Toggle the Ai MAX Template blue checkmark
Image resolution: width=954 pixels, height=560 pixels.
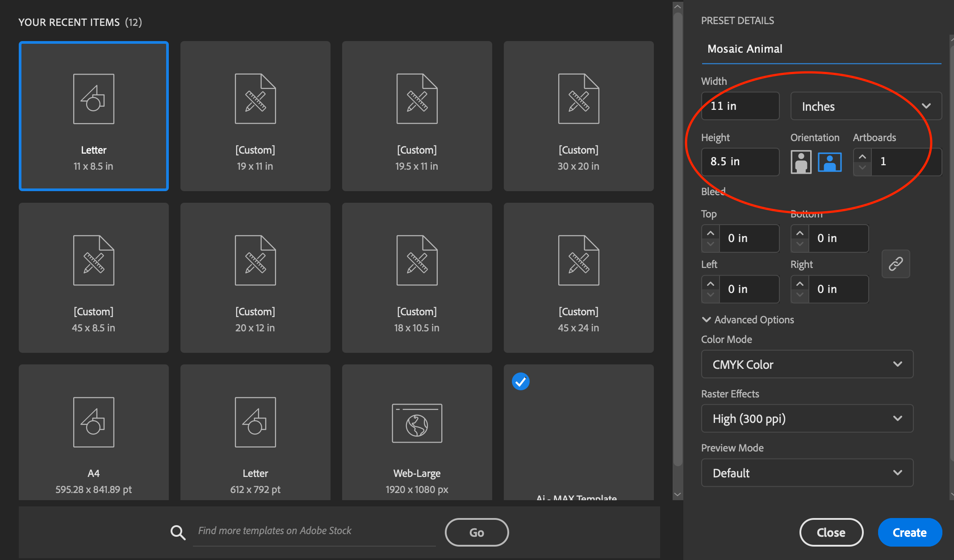pyautogui.click(x=520, y=381)
